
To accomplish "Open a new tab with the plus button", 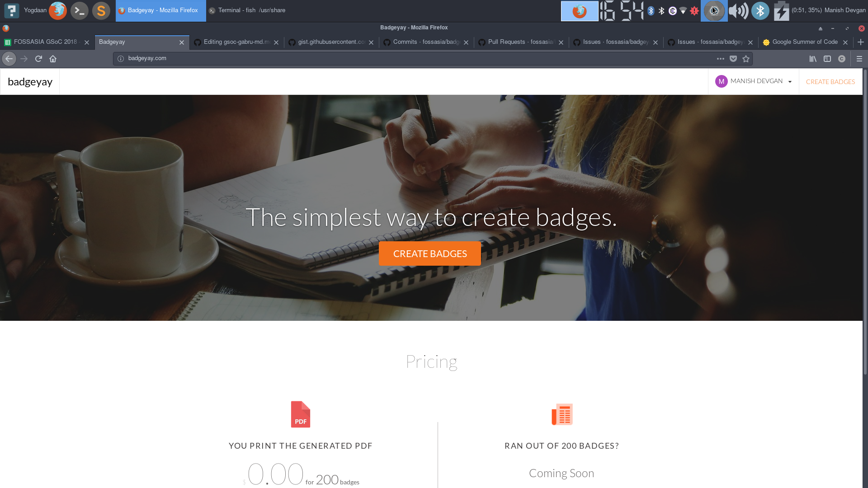I will (x=861, y=42).
